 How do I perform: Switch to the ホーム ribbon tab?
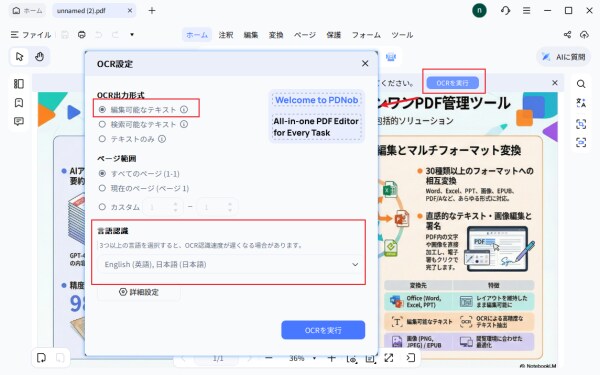[197, 35]
